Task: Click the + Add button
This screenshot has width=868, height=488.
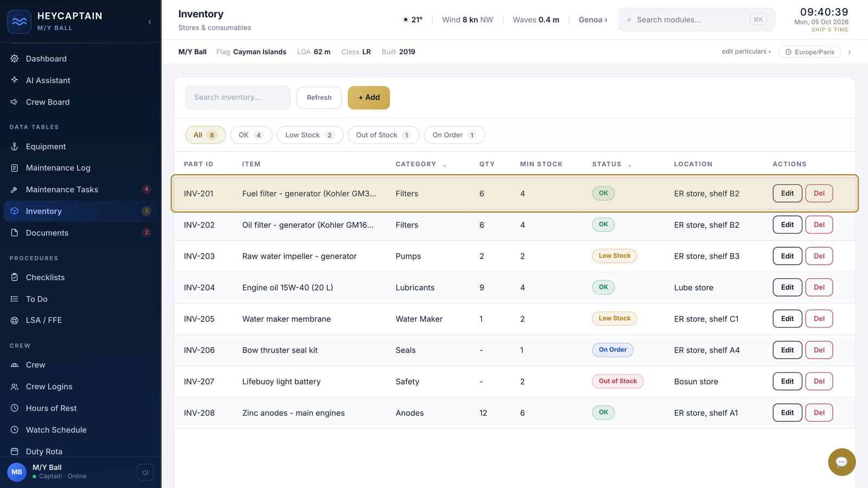Action: pos(369,98)
